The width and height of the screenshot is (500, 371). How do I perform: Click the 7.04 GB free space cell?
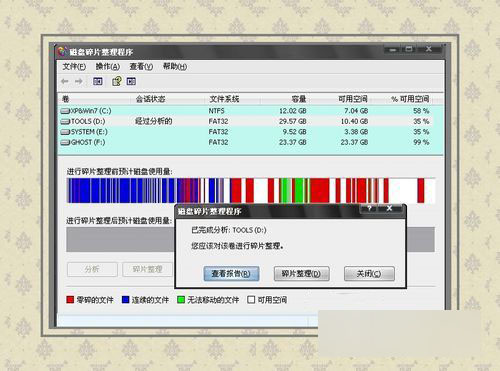pyautogui.click(x=356, y=111)
